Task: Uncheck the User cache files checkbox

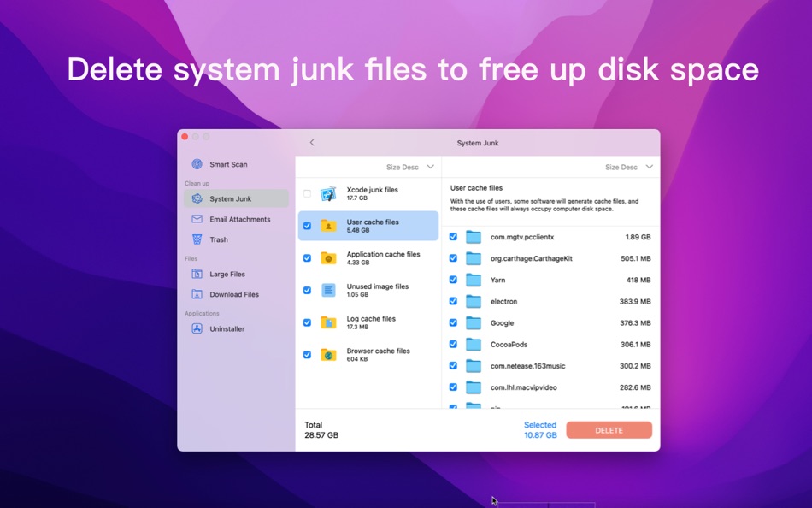Action: pyautogui.click(x=307, y=226)
